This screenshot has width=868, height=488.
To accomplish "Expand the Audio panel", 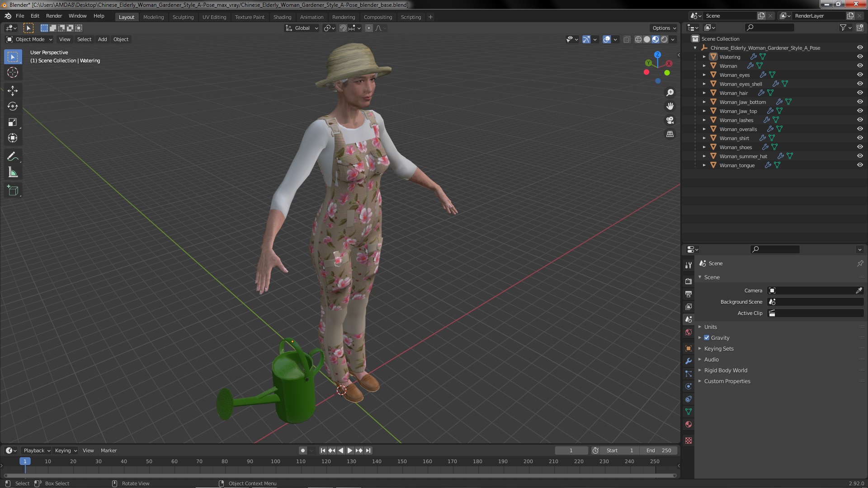I will (711, 359).
